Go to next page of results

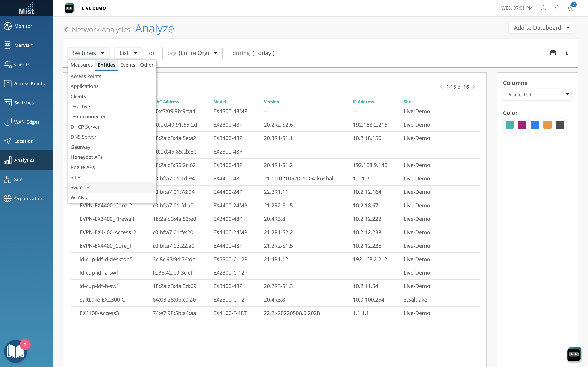473,87
